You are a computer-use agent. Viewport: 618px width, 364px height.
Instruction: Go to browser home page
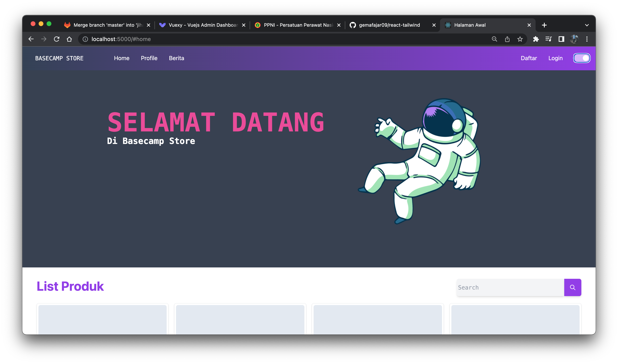69,39
